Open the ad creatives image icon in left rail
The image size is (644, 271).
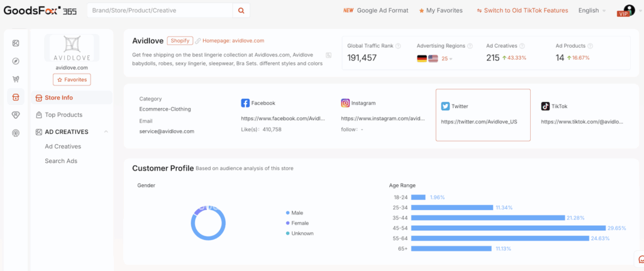16,43
